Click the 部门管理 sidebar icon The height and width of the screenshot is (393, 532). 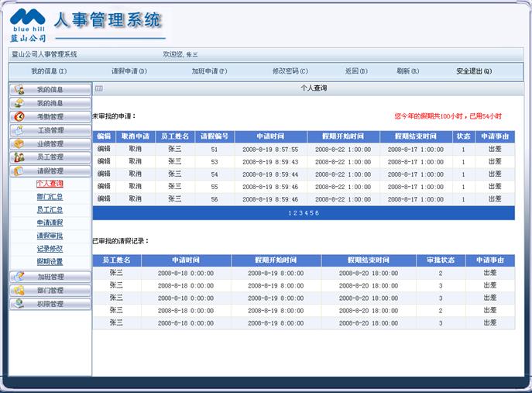pyautogui.click(x=19, y=290)
